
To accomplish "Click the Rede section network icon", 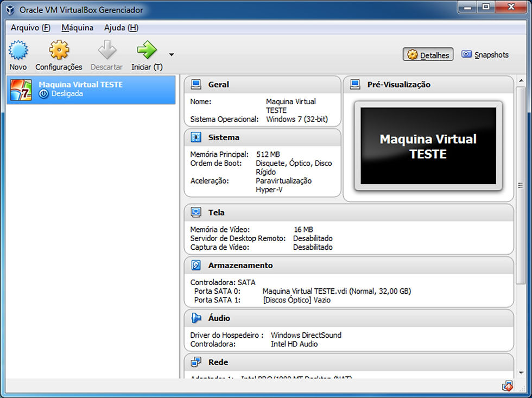I will tap(196, 362).
